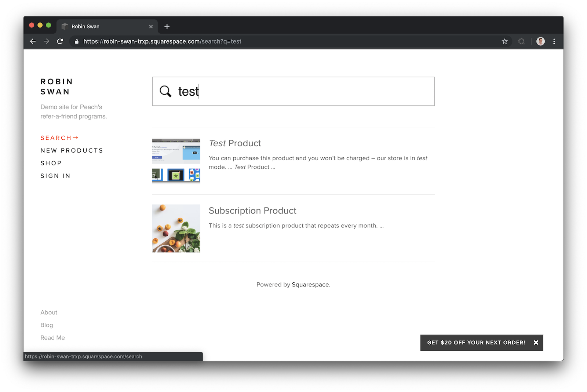
Task: Go to the Shop page
Action: (x=51, y=163)
